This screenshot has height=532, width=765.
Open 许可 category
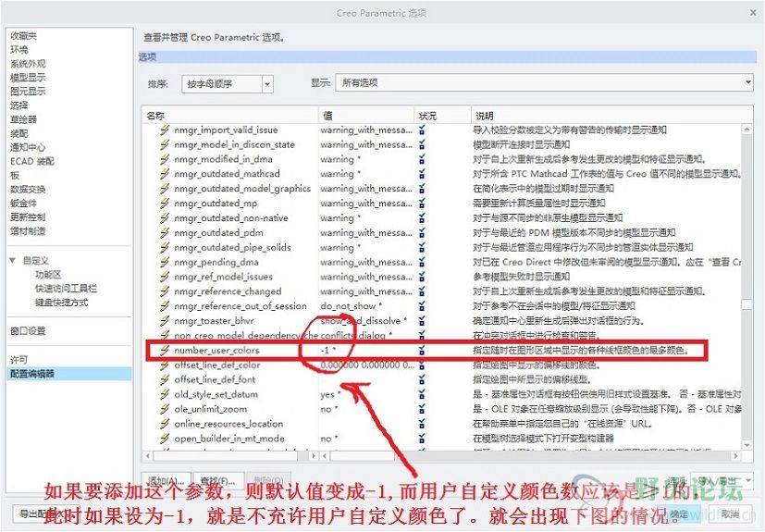[19, 360]
